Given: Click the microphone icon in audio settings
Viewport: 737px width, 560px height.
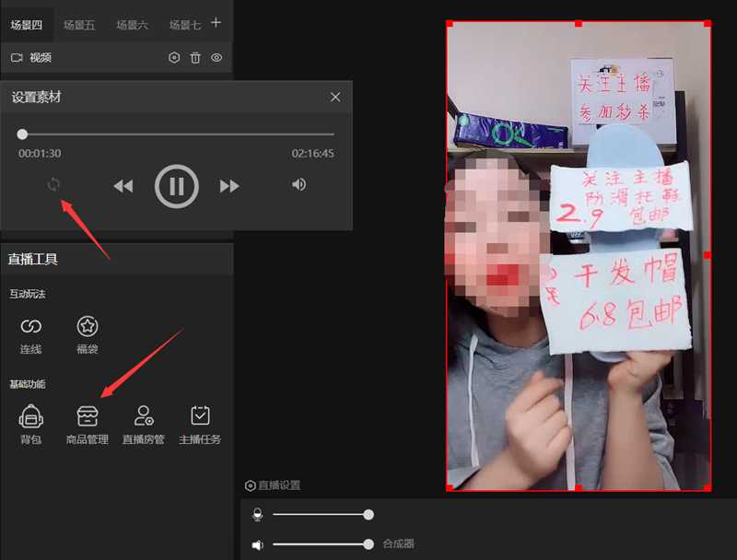Looking at the screenshot, I should 257,515.
